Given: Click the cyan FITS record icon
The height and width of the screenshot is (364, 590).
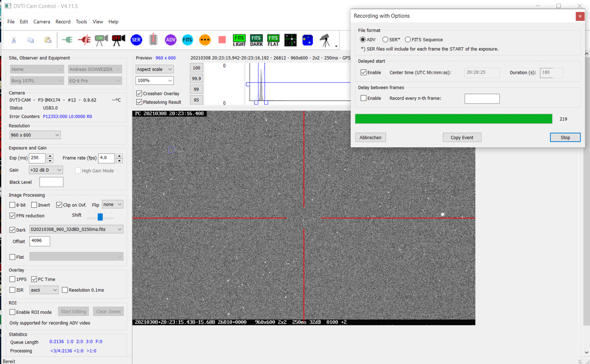Looking at the screenshot, I should [x=187, y=40].
